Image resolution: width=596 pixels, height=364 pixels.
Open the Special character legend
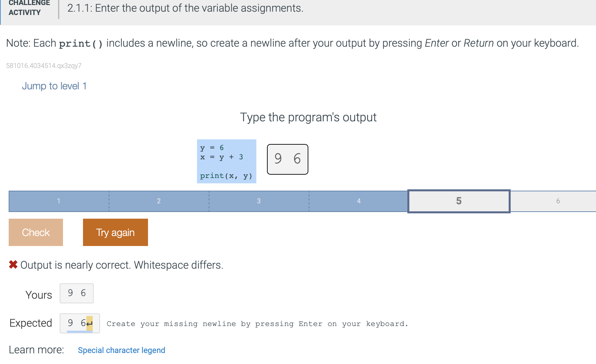click(121, 350)
